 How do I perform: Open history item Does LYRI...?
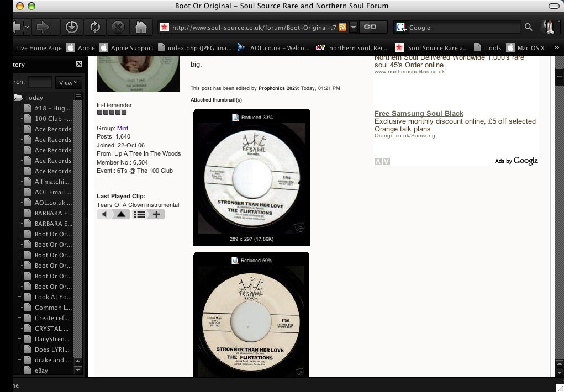(x=48, y=349)
